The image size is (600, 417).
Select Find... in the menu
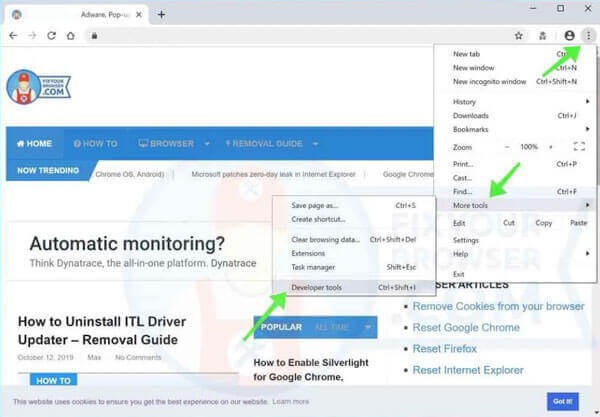point(515,192)
